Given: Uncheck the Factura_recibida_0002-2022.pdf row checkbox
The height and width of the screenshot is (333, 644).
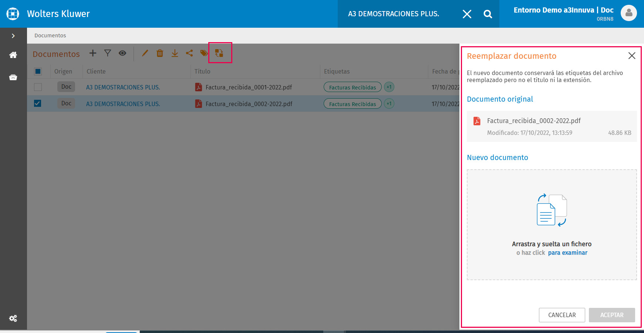Looking at the screenshot, I should point(38,103).
